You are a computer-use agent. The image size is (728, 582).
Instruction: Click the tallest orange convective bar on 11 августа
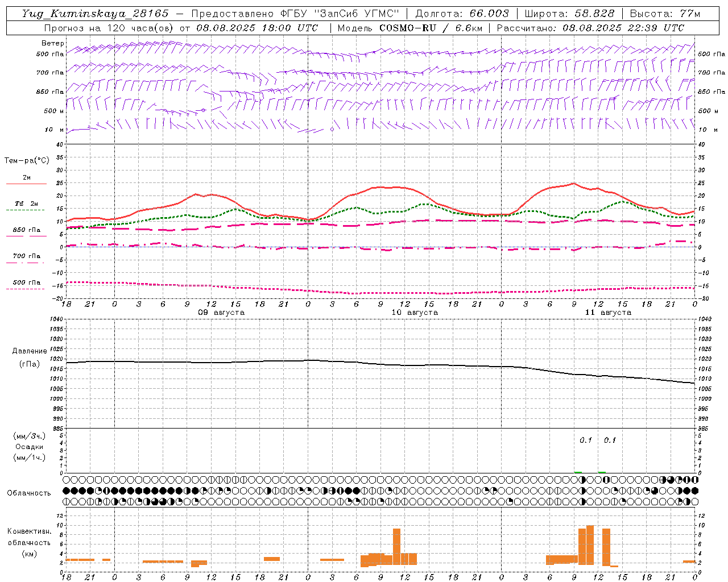[x=590, y=545]
